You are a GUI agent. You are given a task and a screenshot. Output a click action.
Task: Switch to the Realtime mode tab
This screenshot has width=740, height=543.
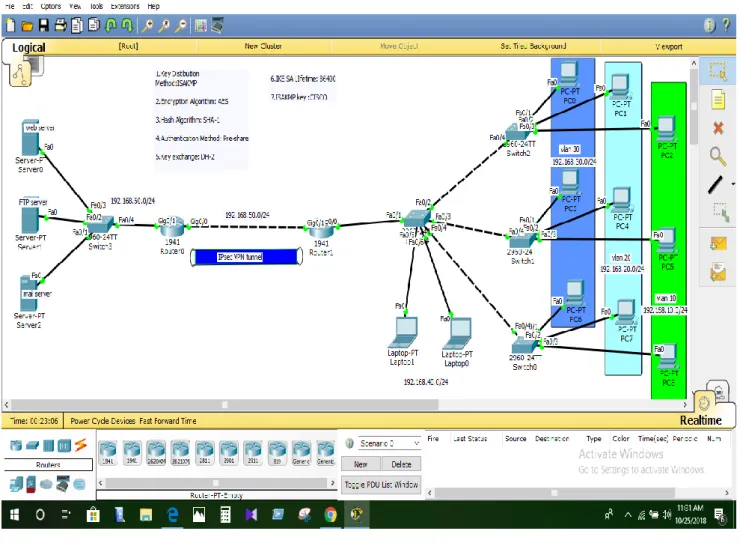700,420
